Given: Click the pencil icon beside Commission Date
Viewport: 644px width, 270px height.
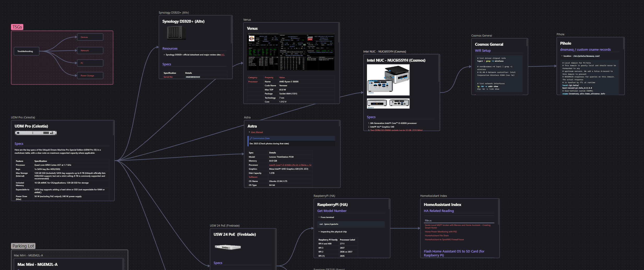Looking at the screenshot, I should [251, 138].
